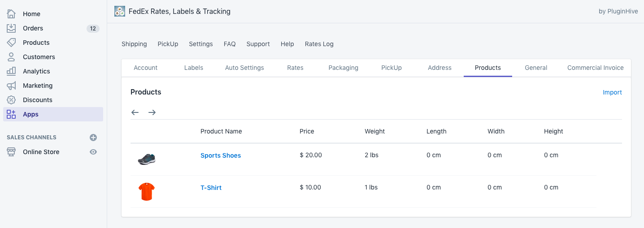Screen dimensions: 644x228
Task: Click the Products tag icon in sidebar
Action: 11,43
